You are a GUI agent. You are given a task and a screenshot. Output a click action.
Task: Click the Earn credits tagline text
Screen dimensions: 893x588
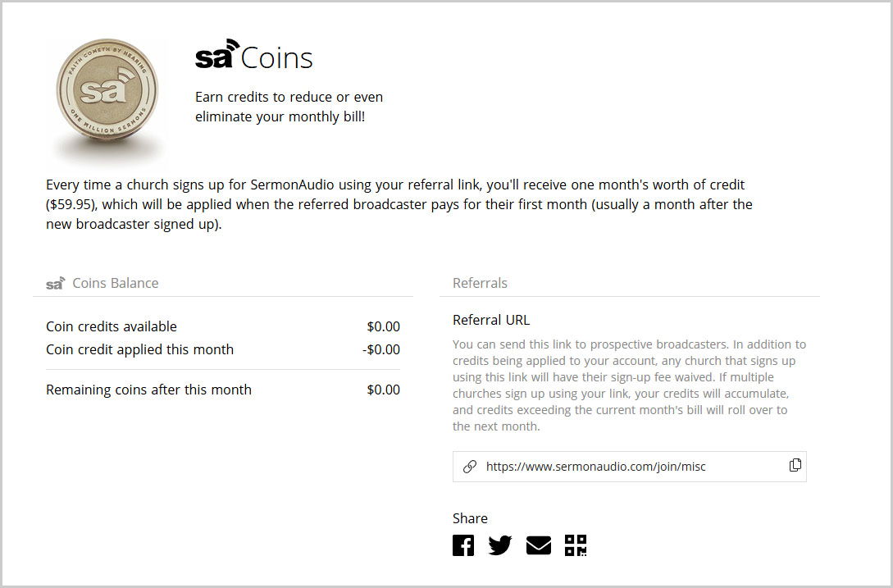point(289,107)
